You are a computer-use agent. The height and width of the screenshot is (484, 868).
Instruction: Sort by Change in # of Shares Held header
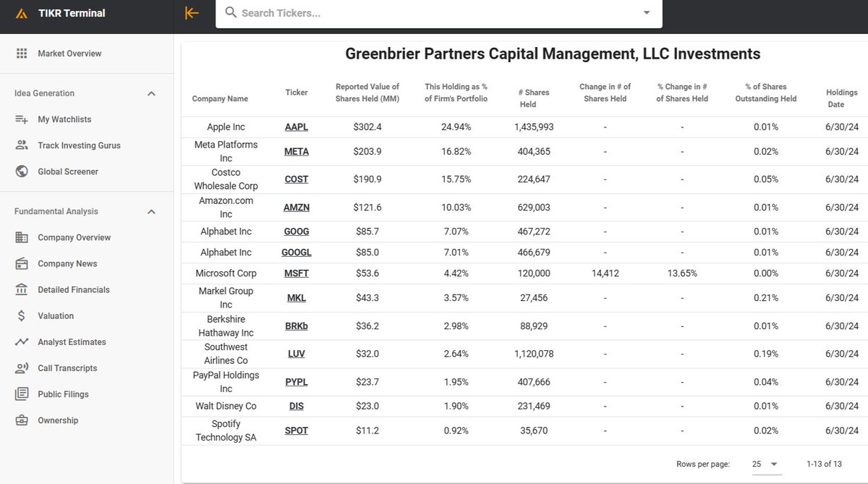click(605, 93)
